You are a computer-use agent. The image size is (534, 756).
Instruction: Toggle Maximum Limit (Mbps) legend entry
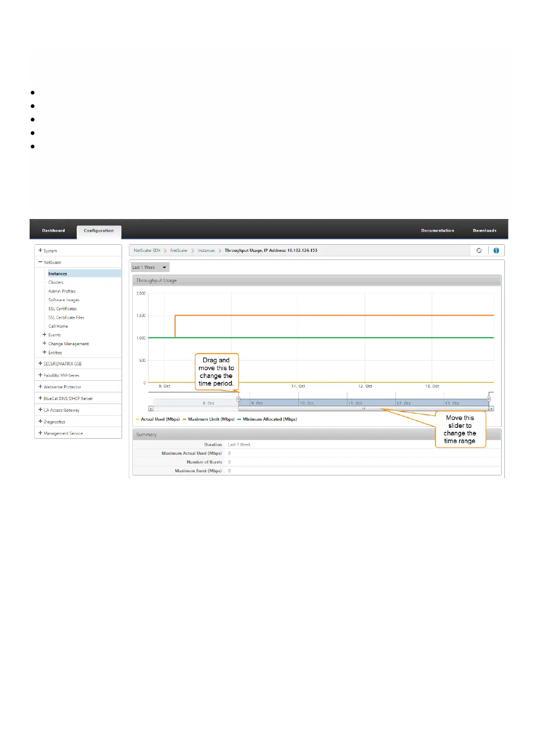tap(209, 419)
